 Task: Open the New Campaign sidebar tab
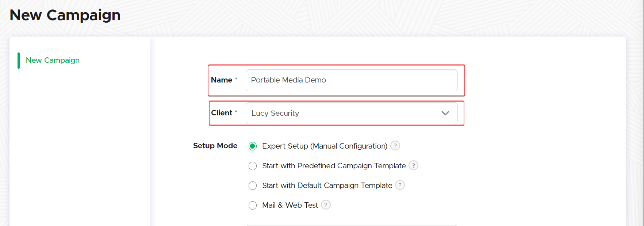[53, 60]
